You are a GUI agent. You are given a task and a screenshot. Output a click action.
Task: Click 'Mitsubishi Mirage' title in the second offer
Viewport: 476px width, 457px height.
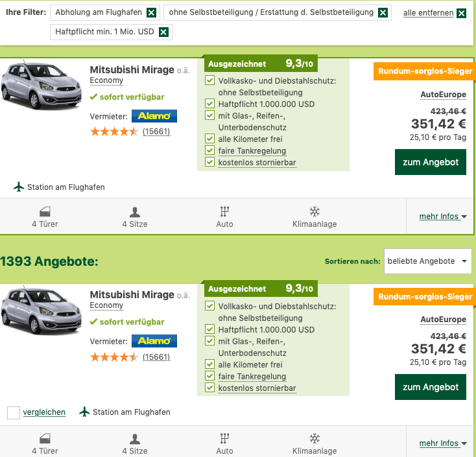click(132, 294)
